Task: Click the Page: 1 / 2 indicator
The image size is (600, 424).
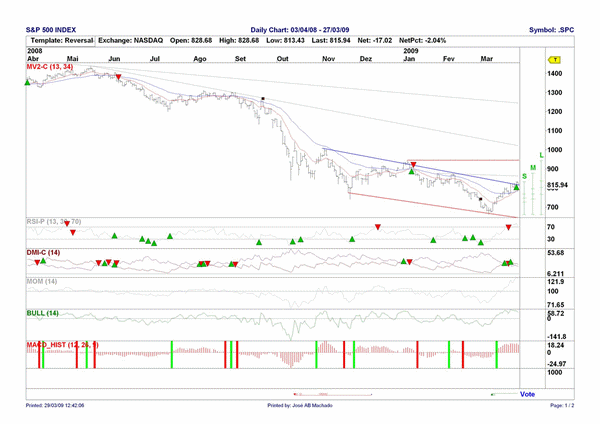Action: click(x=562, y=405)
